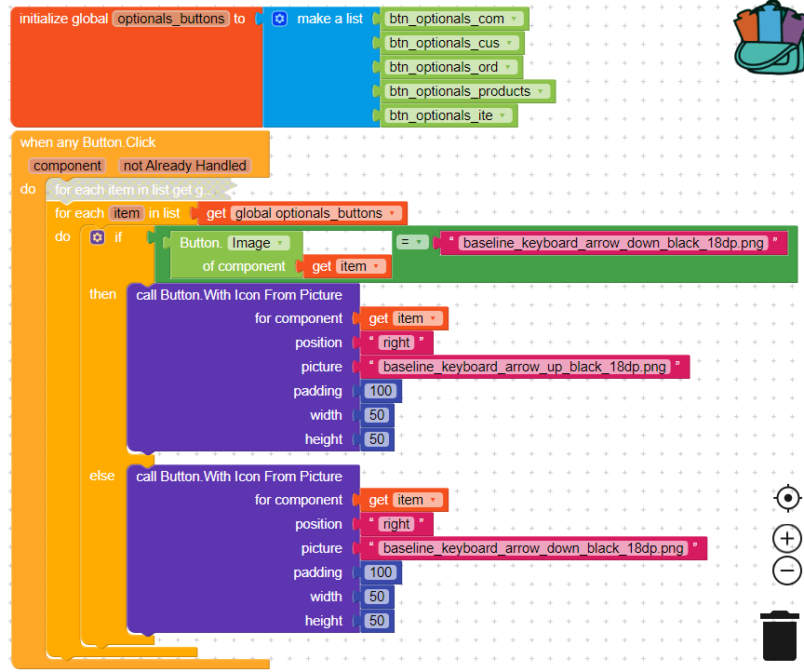The image size is (804, 672).
Task: Open the btn_optionals_ord dropdown arrow
Action: click(x=508, y=67)
